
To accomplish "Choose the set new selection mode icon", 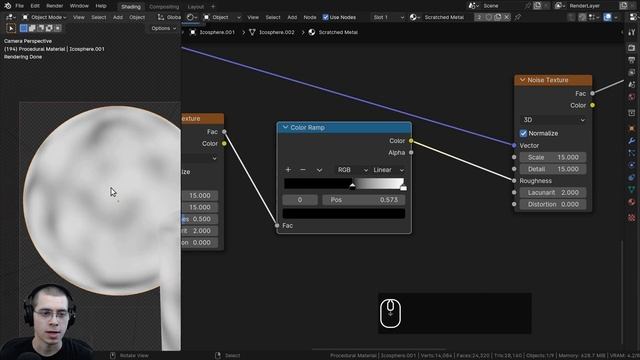I will 24,28.
